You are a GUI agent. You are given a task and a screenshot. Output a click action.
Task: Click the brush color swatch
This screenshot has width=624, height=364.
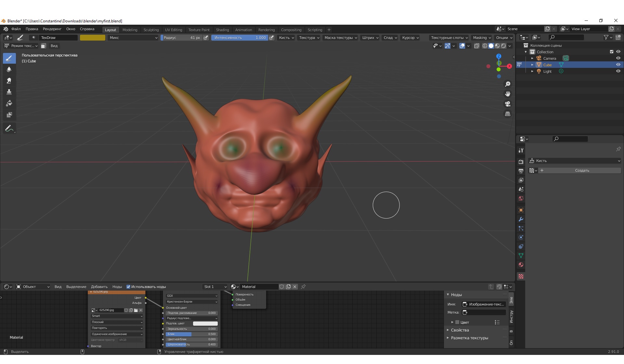coord(93,38)
